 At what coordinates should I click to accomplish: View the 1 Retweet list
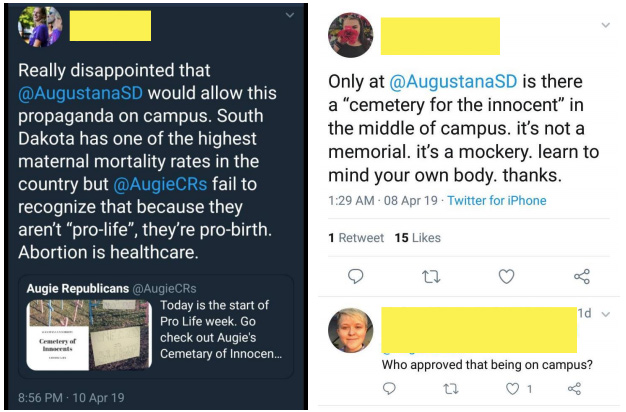[x=356, y=238]
